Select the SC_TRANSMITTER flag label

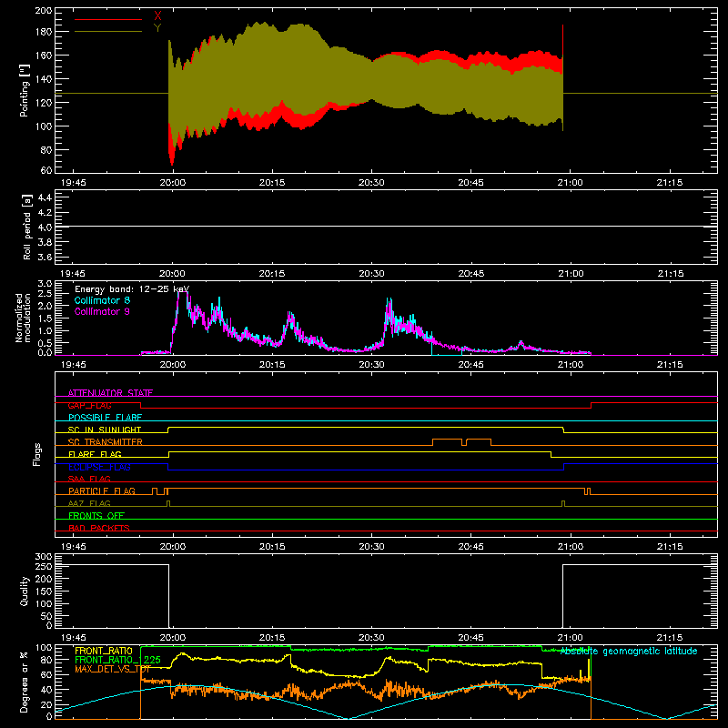pyautogui.click(x=106, y=442)
